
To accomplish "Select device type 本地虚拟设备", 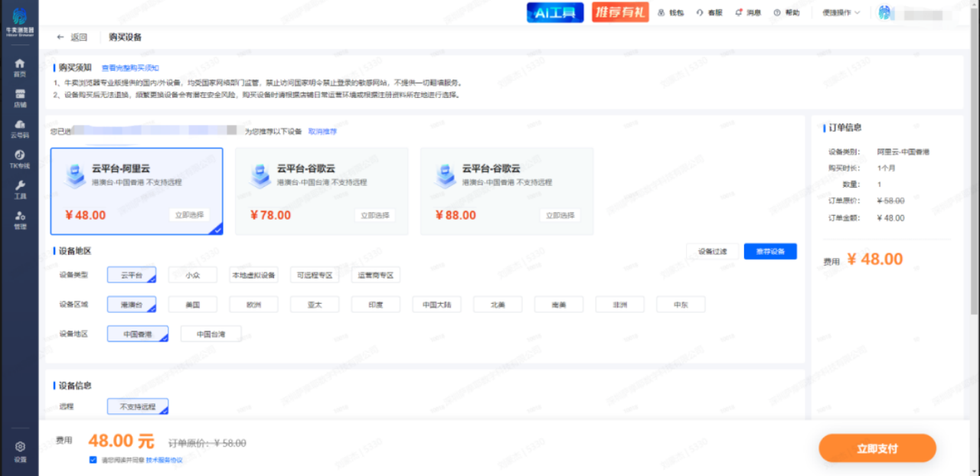I will coord(253,275).
